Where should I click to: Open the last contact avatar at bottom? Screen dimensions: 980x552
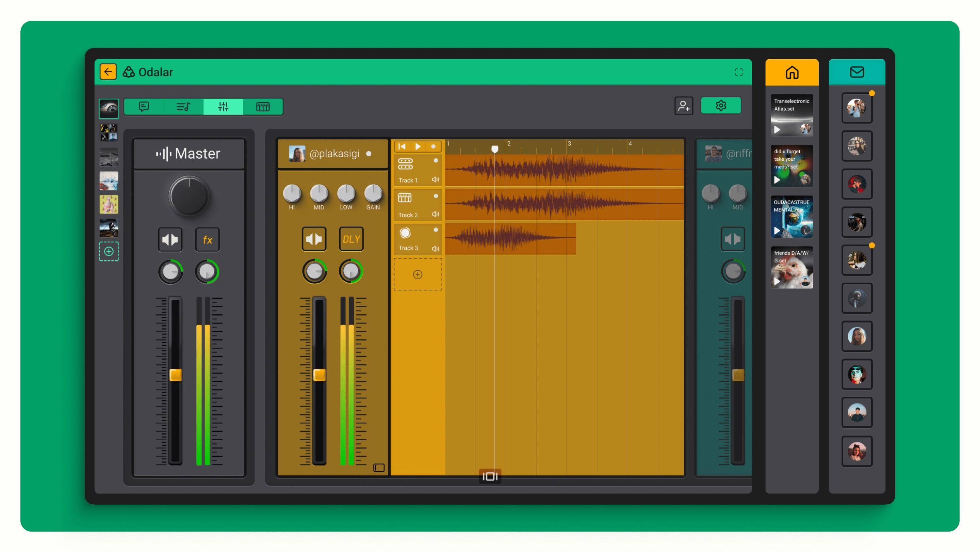coord(857,451)
